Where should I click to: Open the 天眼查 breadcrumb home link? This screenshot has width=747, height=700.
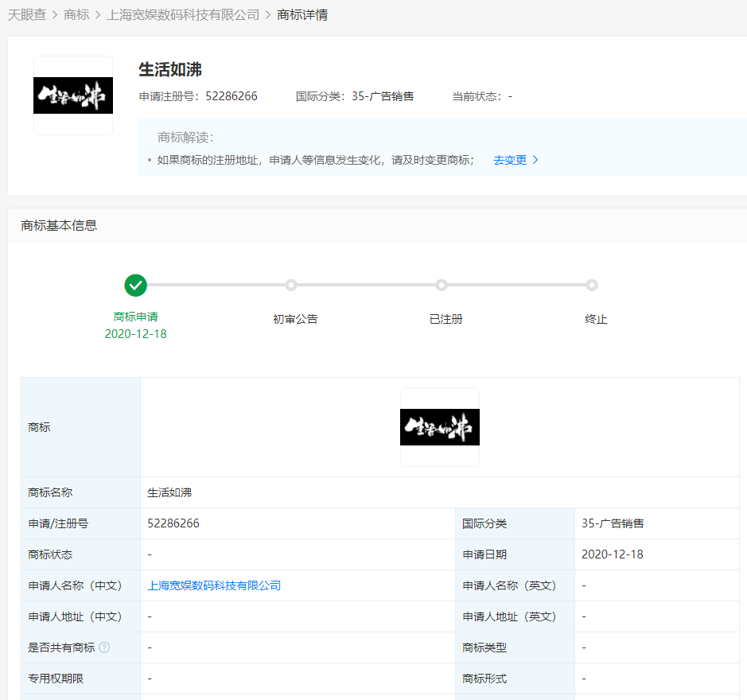pos(27,15)
